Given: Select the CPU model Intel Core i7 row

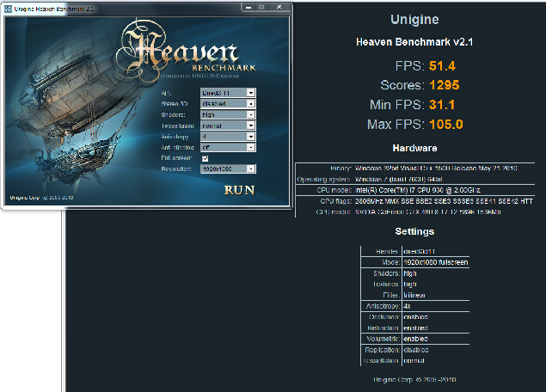Looking at the screenshot, I should click(x=414, y=190).
